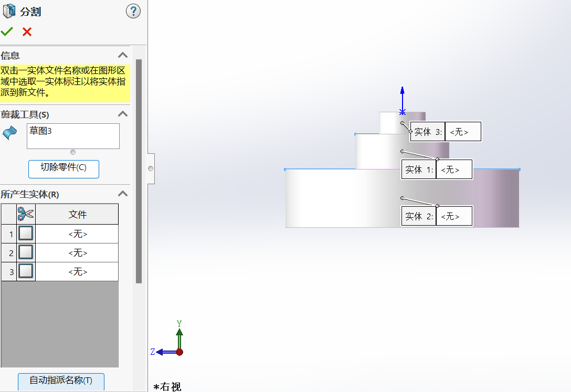
Task: Click the scissors icon column header
Action: point(26,214)
